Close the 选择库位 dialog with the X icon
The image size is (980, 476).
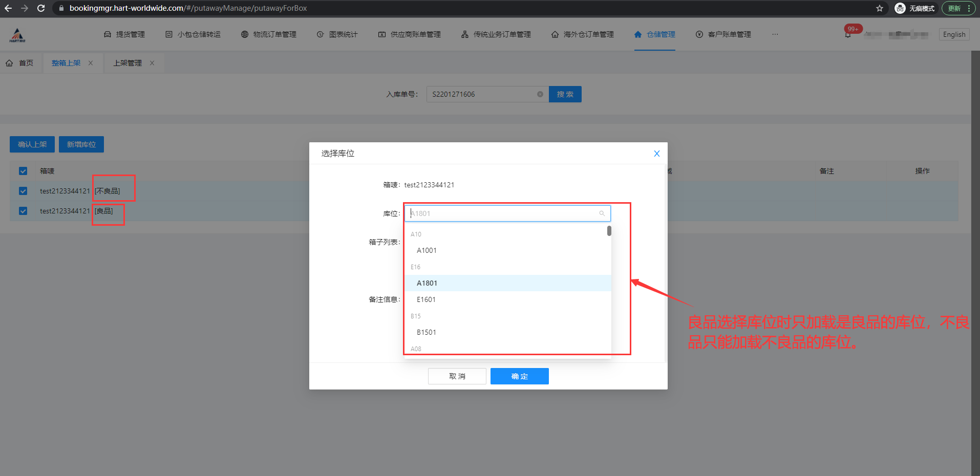[656, 154]
